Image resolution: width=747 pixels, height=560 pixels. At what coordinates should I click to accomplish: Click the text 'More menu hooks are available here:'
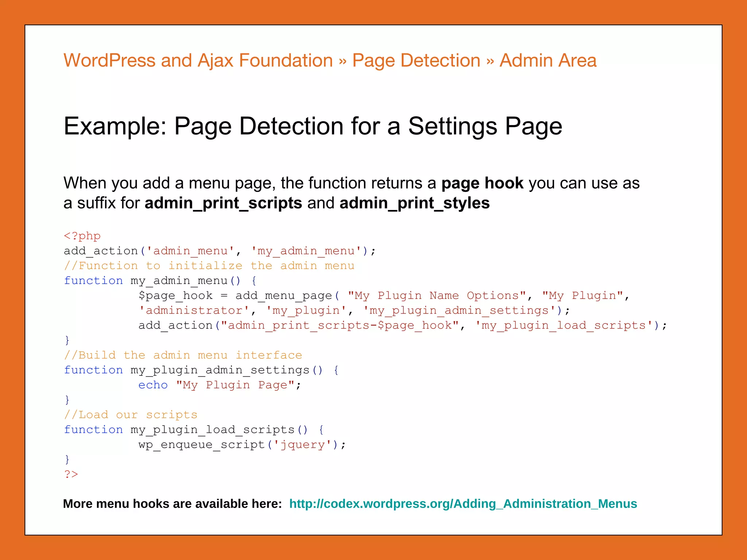(x=173, y=504)
